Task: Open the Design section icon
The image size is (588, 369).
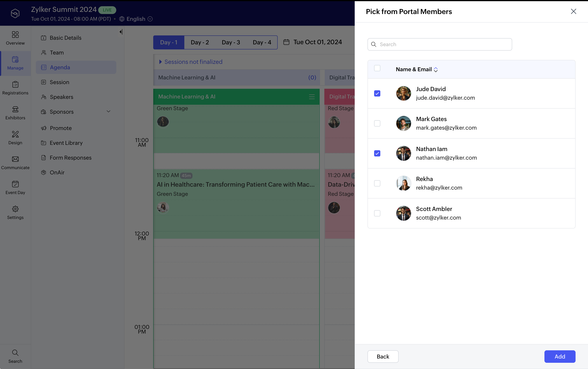Action: [x=15, y=138]
